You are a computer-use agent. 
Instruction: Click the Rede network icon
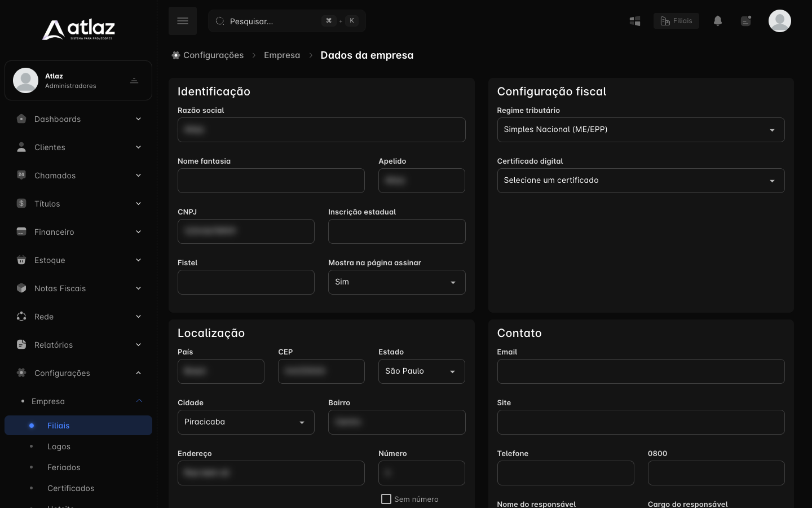[21, 316]
